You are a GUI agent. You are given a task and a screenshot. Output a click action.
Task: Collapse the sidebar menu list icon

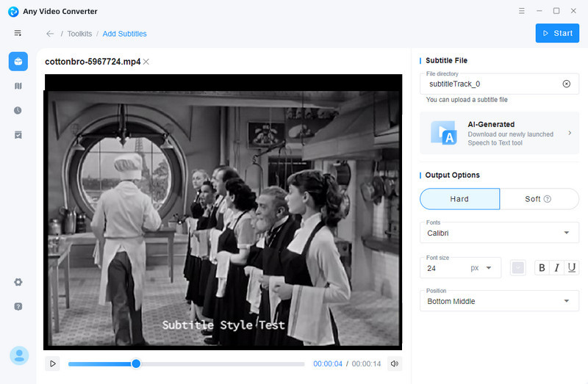pos(18,33)
